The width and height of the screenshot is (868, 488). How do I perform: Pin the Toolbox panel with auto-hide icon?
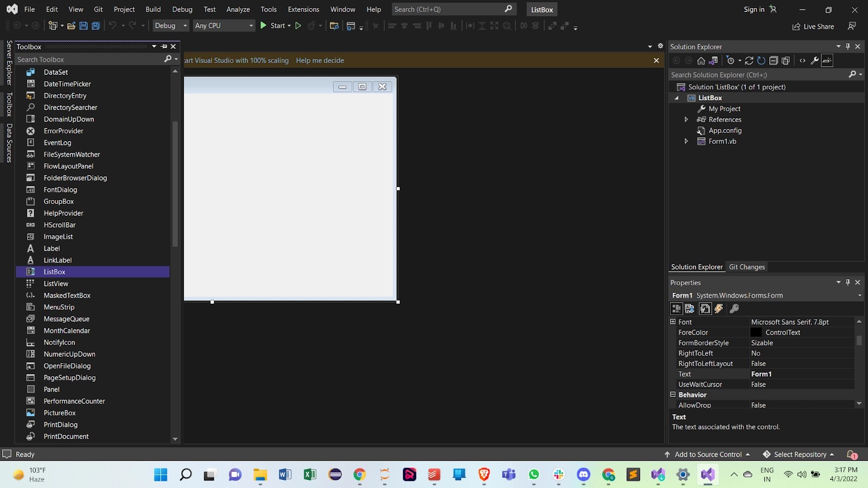coord(164,47)
